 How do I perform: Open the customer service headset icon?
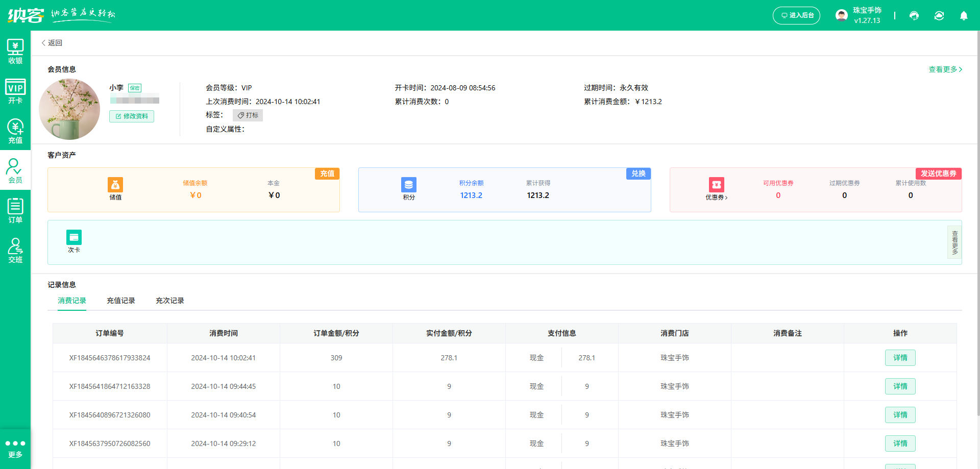pos(914,16)
